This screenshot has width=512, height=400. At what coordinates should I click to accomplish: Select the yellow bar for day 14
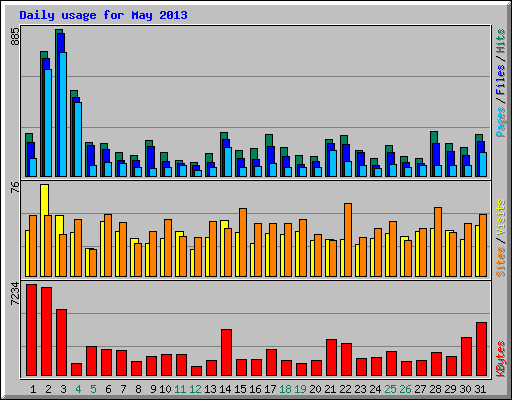pos(224,248)
